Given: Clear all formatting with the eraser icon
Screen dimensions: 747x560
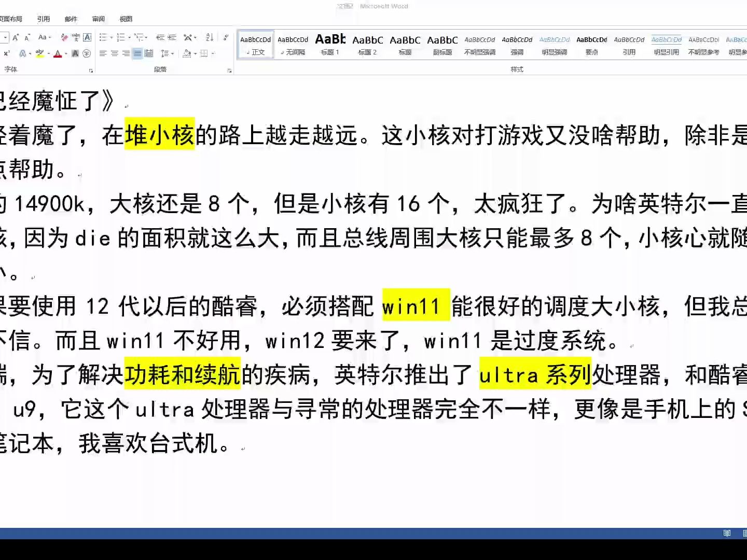Looking at the screenshot, I should click(x=64, y=37).
